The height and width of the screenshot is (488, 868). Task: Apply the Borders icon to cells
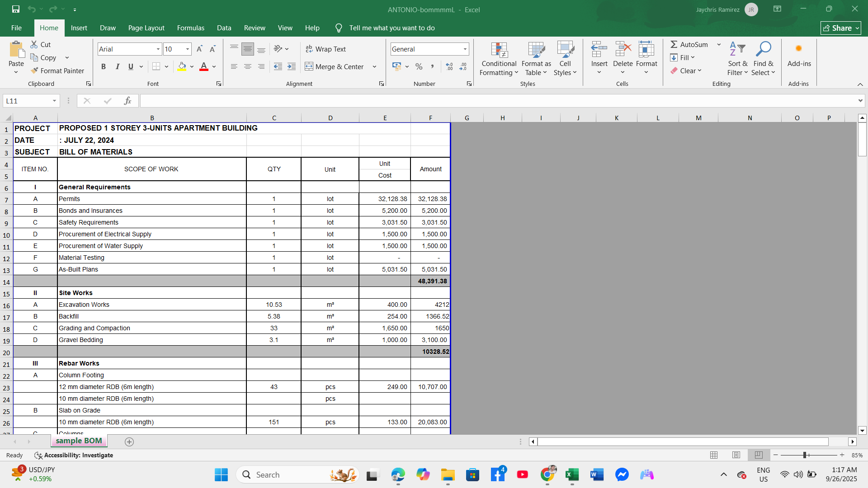click(156, 66)
